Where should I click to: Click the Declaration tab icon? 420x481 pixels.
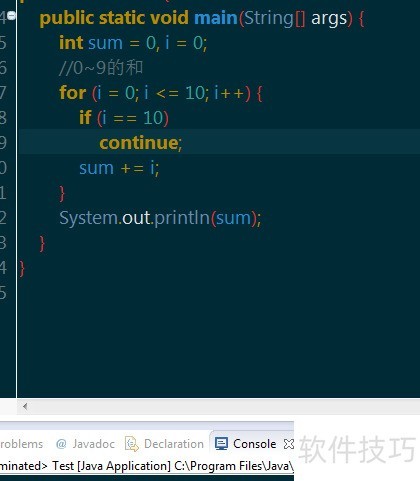pos(132,444)
